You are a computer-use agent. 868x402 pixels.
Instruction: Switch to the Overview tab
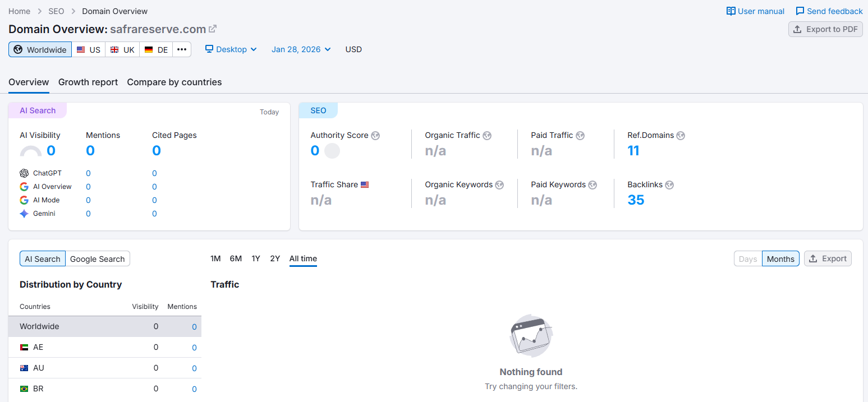click(29, 82)
